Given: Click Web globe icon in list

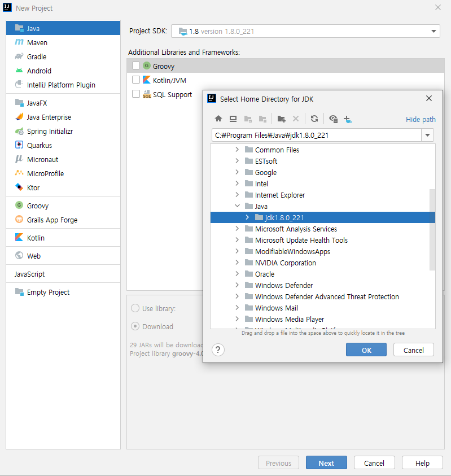Looking at the screenshot, I should (19, 255).
